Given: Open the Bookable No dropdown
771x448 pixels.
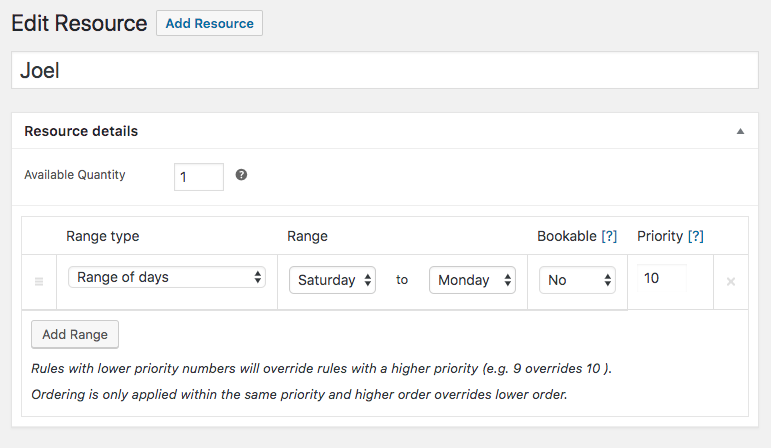Looking at the screenshot, I should coord(578,280).
